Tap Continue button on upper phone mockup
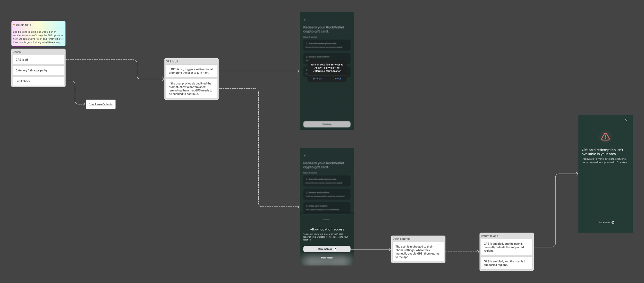Image resolution: width=644 pixels, height=283 pixels. pos(327,124)
